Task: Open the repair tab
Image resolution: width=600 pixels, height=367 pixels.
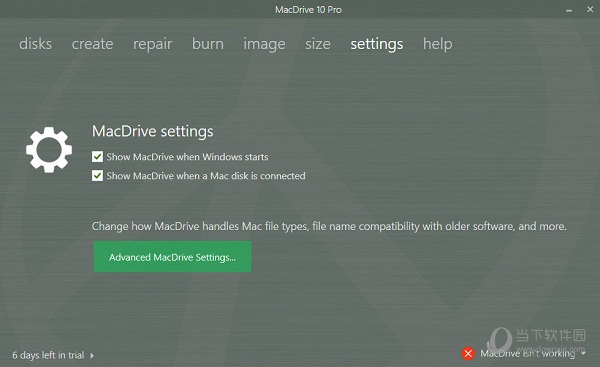Action: pos(152,44)
